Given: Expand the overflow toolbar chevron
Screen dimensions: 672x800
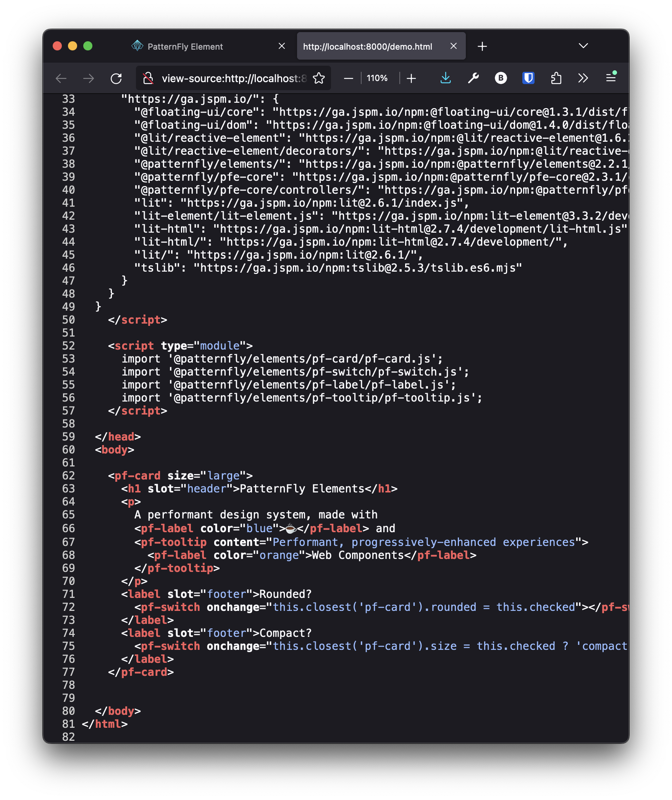Looking at the screenshot, I should click(582, 78).
